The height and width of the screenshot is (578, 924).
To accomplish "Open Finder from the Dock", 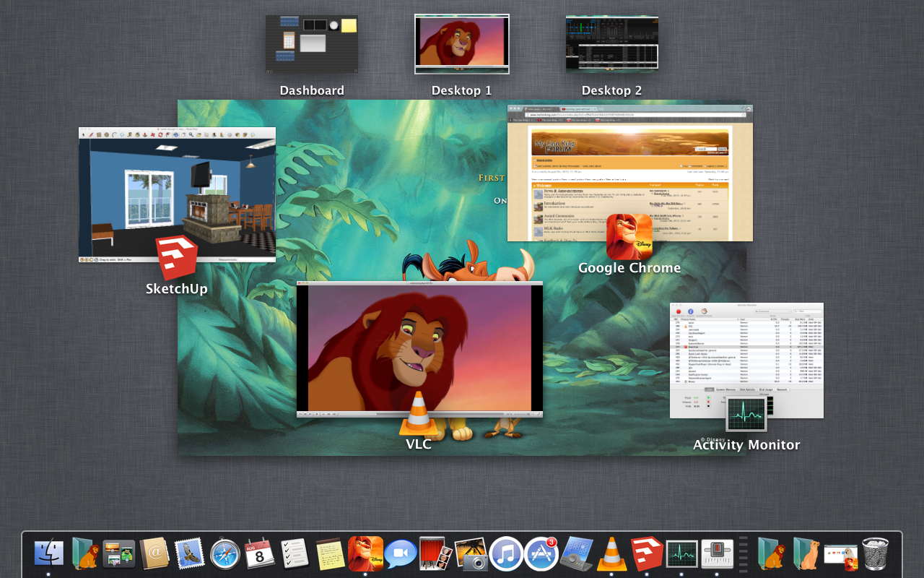I will pyautogui.click(x=48, y=554).
